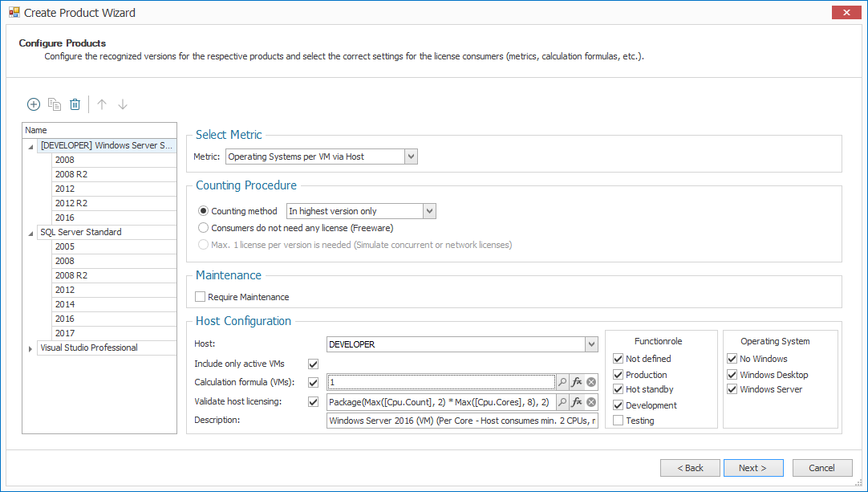Click the add product plus icon

click(x=34, y=104)
